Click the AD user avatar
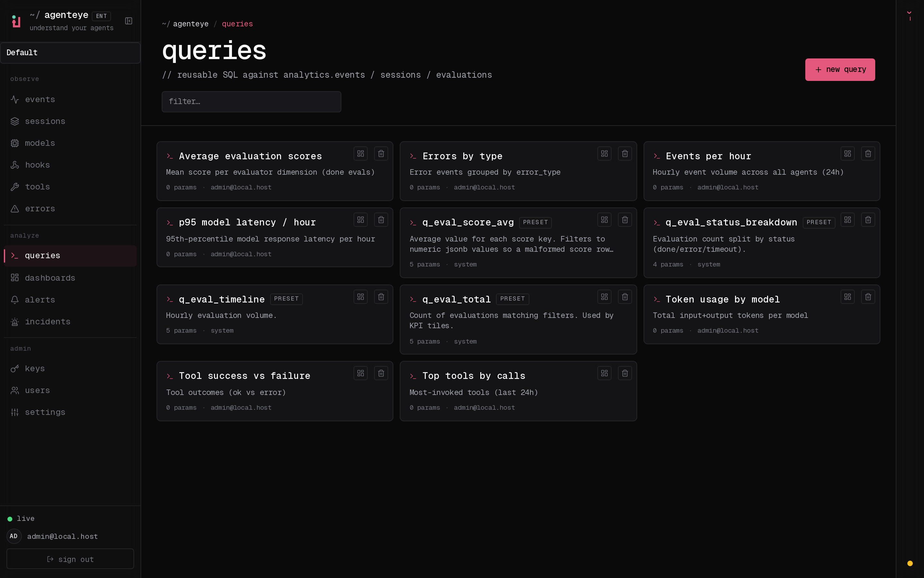 coord(14,536)
